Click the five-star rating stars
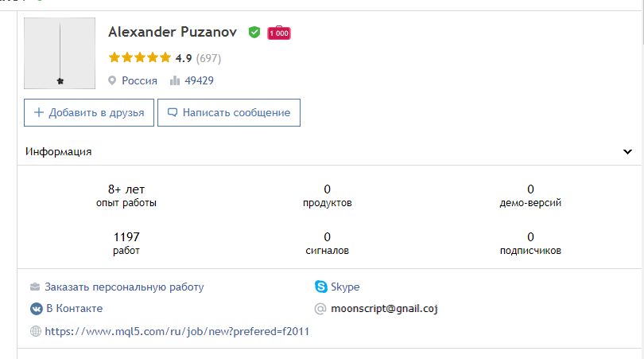This screenshot has width=644, height=359. pyautogui.click(x=139, y=58)
